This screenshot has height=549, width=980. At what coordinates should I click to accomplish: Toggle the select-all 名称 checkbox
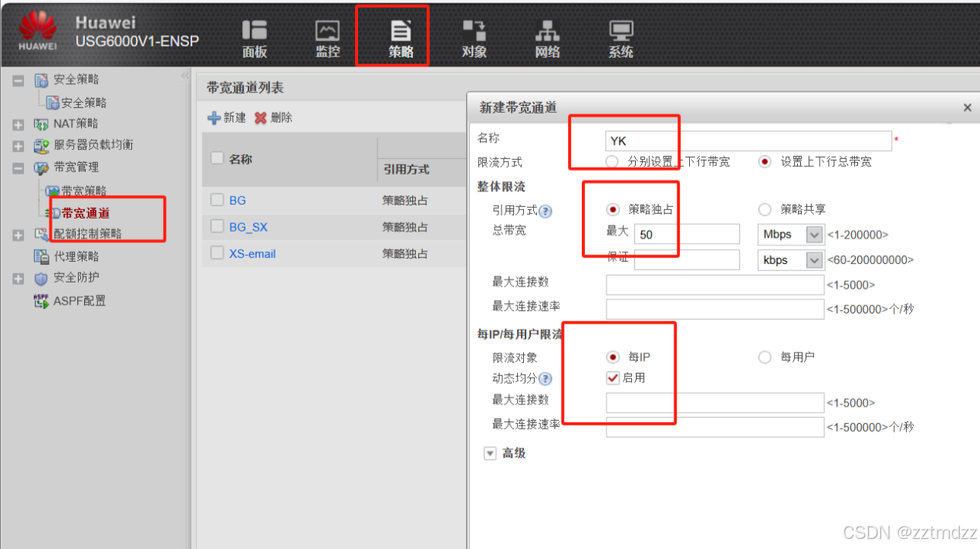pos(218,158)
